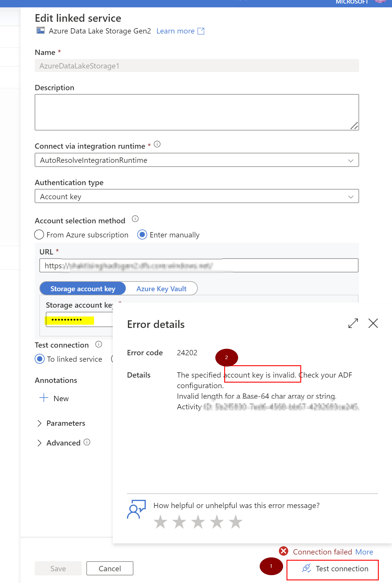Click the red Connection failed error icon
The image size is (392, 583).
284,551
